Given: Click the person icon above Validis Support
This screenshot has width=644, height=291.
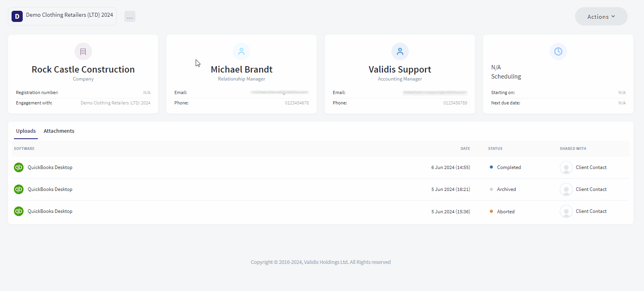Looking at the screenshot, I should click(x=400, y=51).
